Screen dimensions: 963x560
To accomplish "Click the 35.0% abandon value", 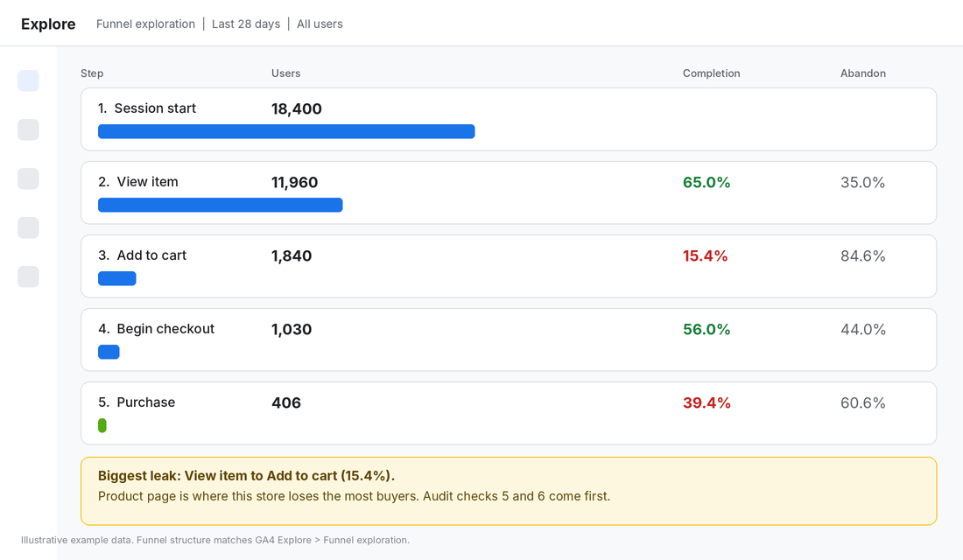I will (x=863, y=182).
